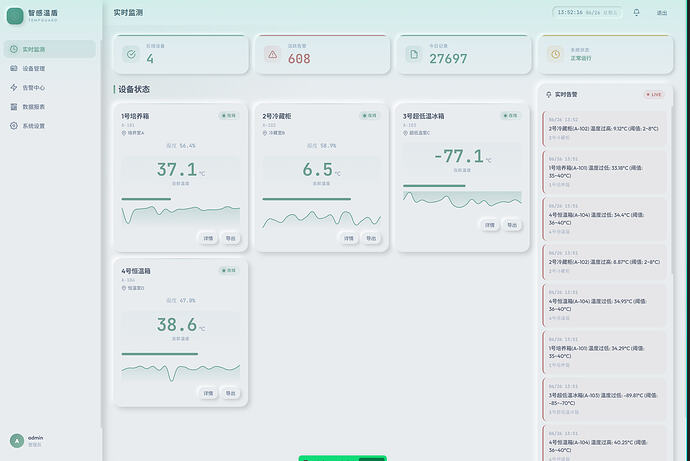Click 导出 on the 2号冷藏柜 card
Image resolution: width=690 pixels, height=461 pixels.
point(371,238)
